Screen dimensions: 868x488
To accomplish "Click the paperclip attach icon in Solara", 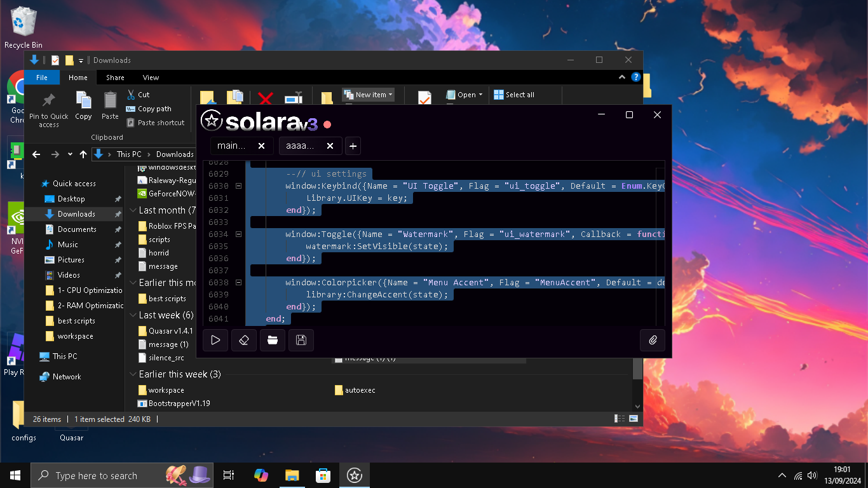I will point(653,340).
